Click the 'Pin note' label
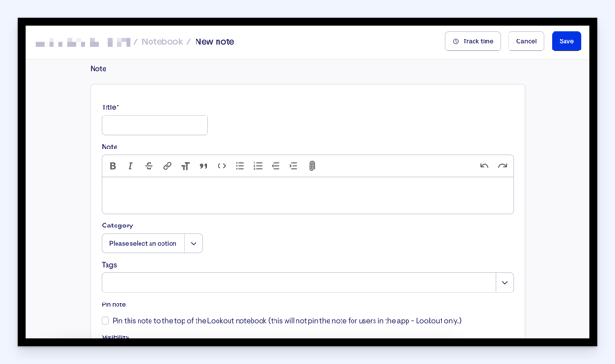615x364 pixels. (x=113, y=304)
